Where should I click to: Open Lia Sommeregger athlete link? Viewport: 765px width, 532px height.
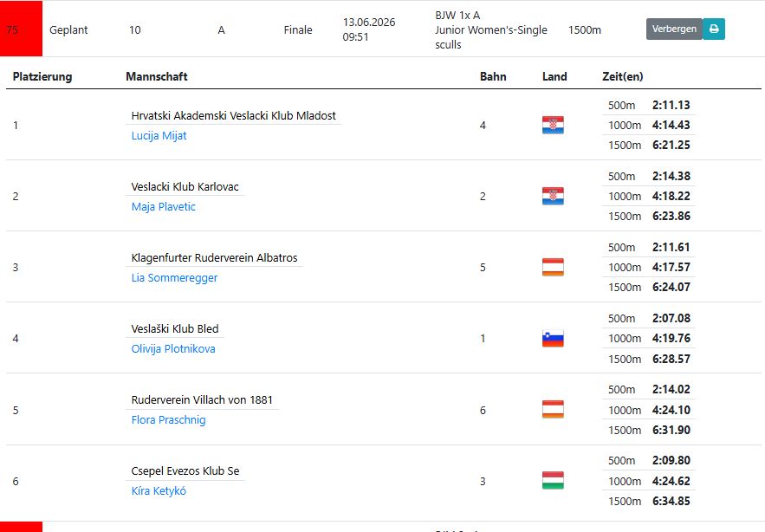pos(174,278)
